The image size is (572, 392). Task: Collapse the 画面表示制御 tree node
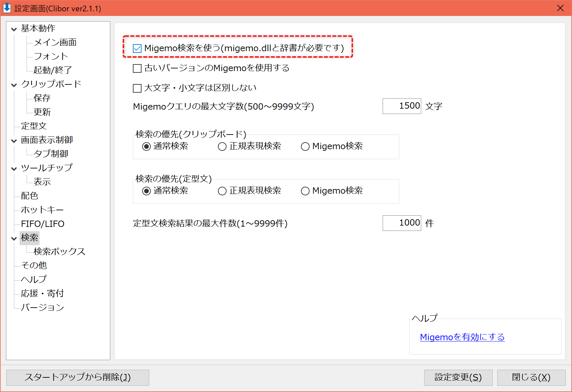pos(14,141)
